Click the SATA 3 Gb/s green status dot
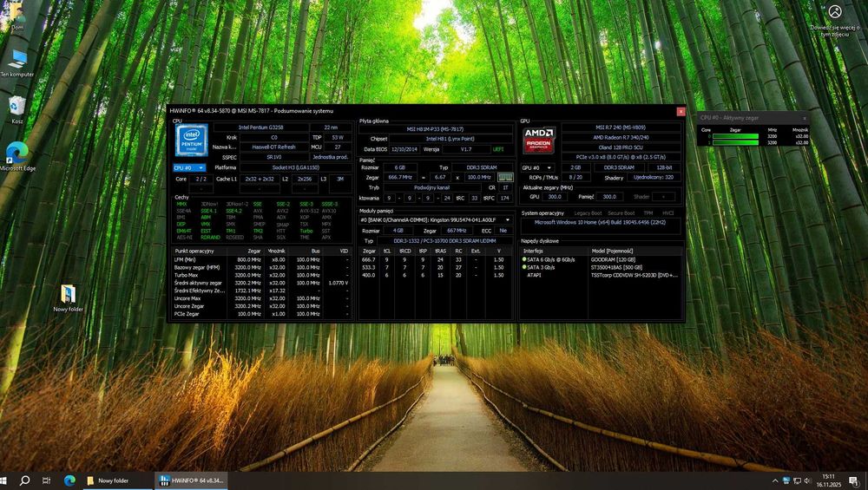The width and height of the screenshot is (868, 490). click(524, 267)
